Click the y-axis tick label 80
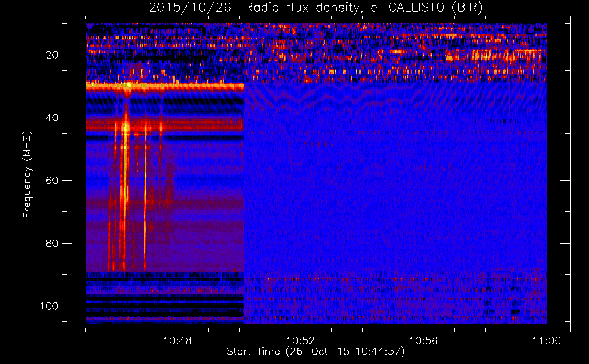 pos(52,243)
